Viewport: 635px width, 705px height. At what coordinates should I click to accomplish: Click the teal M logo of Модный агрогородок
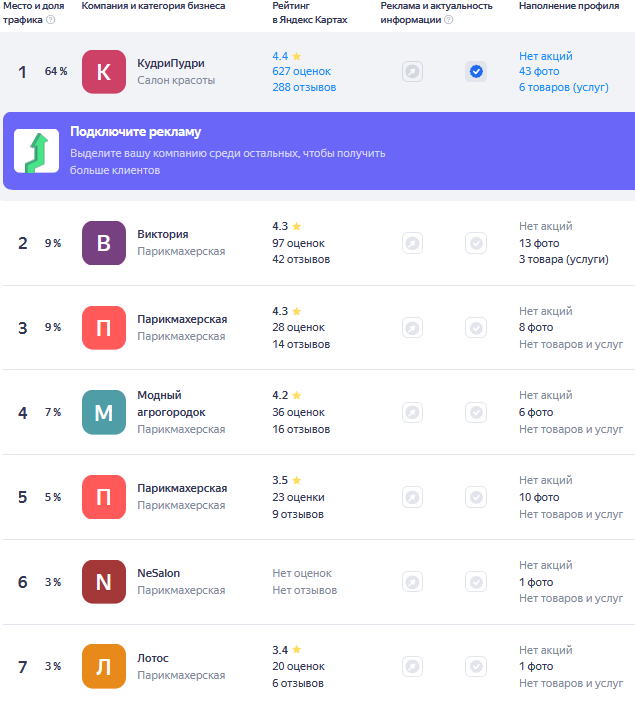[104, 412]
